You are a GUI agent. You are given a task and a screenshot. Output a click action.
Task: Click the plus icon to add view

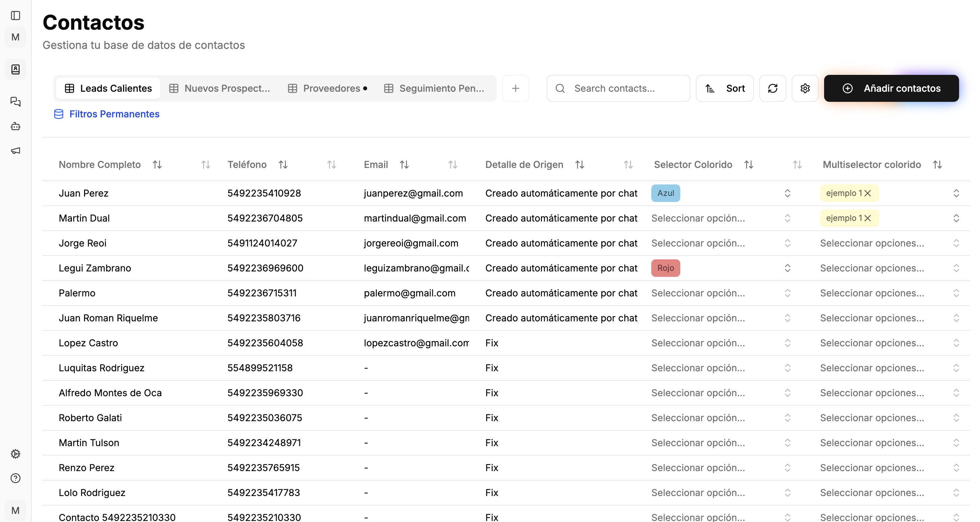tap(515, 88)
